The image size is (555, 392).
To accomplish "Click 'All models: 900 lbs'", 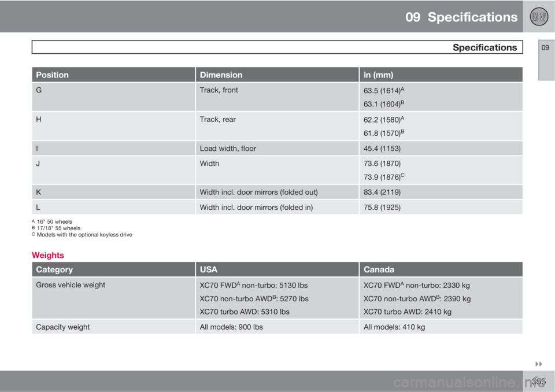I will click(231, 327).
